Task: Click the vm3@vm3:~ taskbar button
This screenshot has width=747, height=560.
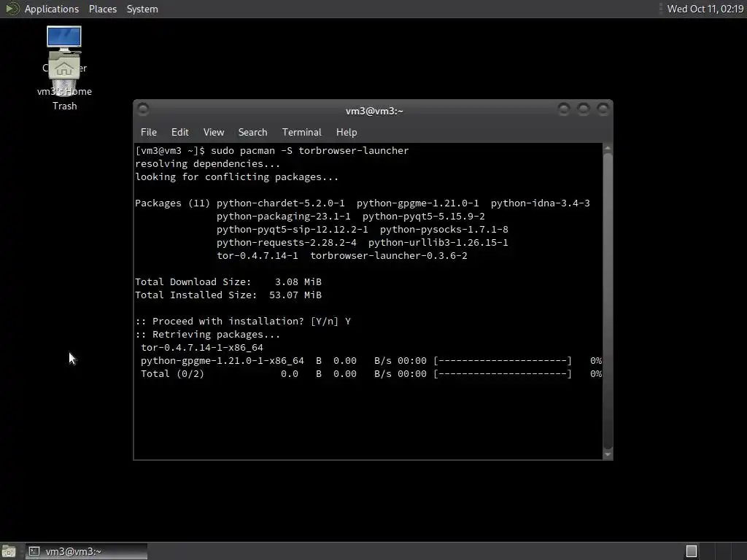Action: point(86,551)
